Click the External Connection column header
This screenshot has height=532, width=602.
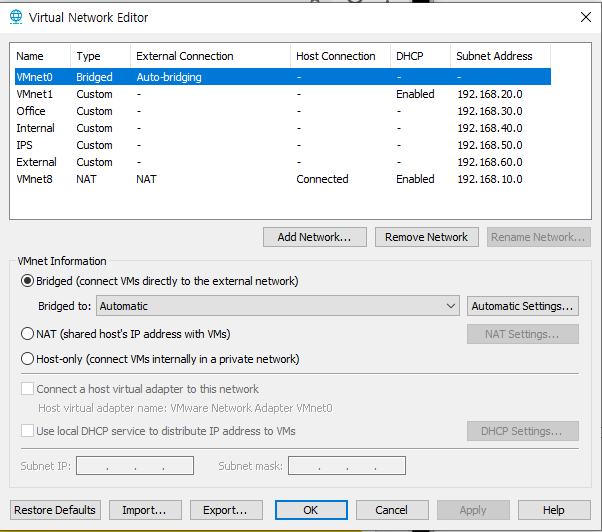click(x=210, y=56)
